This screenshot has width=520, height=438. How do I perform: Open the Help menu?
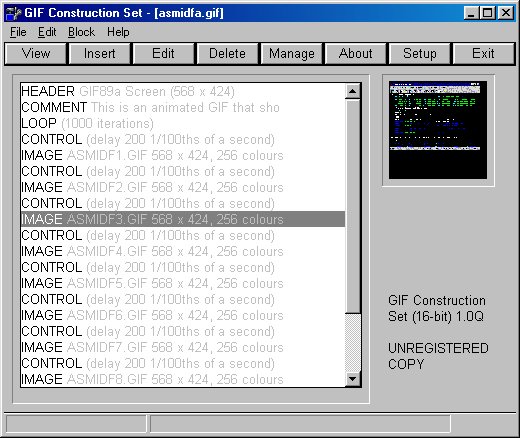118,32
